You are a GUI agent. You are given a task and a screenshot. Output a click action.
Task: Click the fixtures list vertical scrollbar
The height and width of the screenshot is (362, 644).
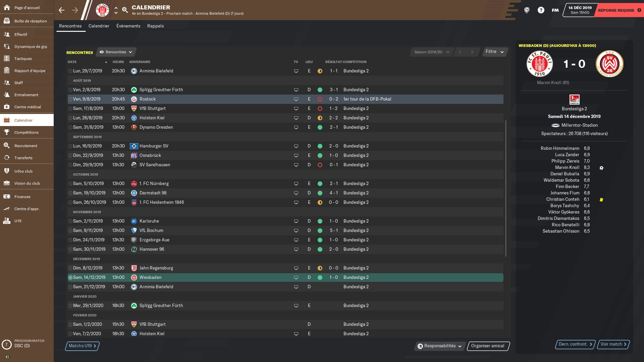click(505, 188)
